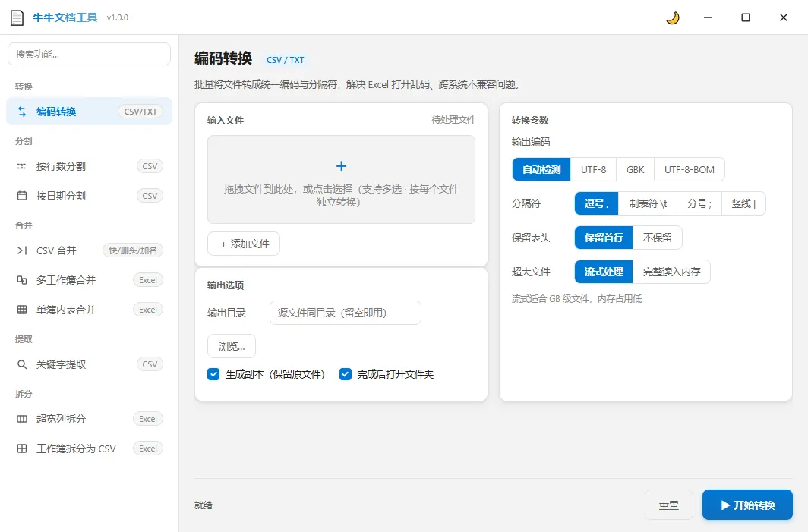The image size is (808, 532).
Task: Click the file drop zone text
Action: (341, 196)
